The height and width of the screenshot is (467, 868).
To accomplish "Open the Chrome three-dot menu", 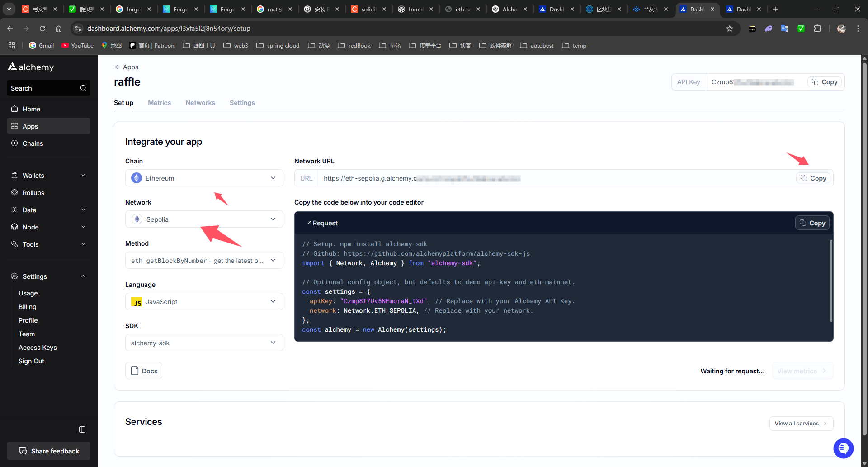I will 858,29.
